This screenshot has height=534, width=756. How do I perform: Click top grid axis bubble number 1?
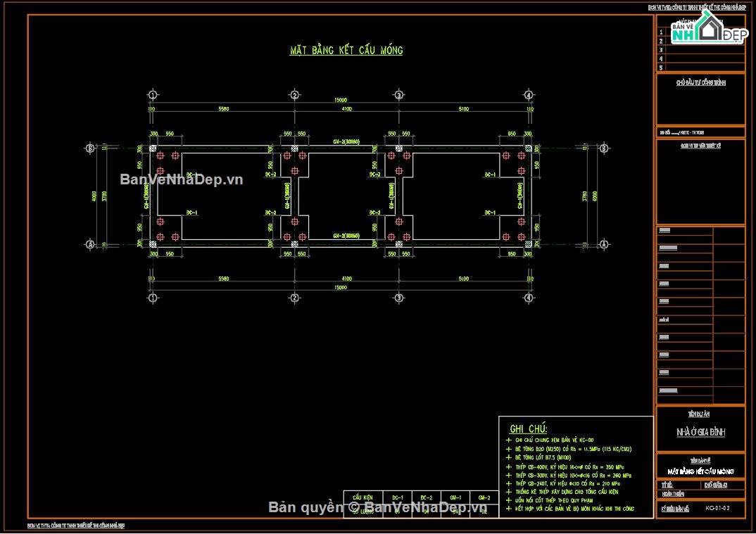tap(152, 95)
